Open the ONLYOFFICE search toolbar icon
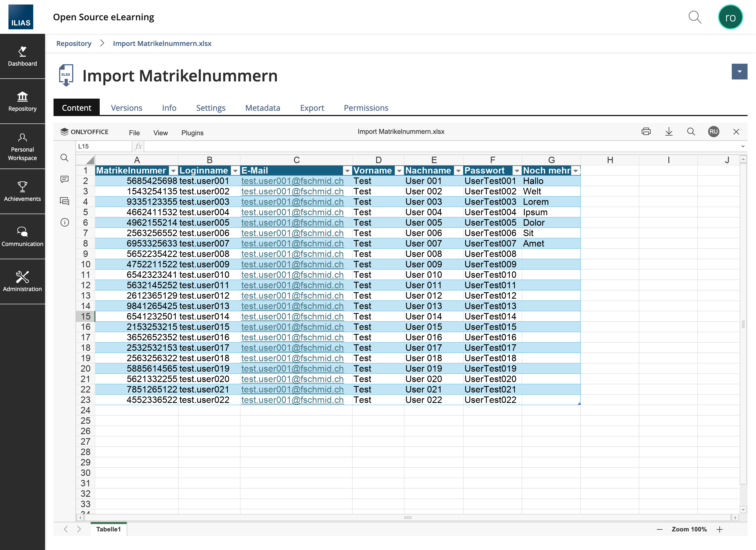 pyautogui.click(x=691, y=131)
